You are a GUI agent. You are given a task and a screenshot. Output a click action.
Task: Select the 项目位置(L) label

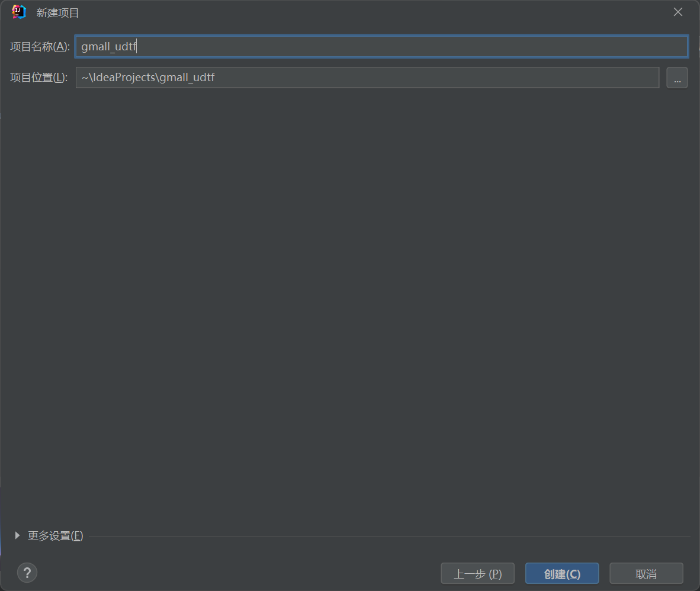[38, 77]
